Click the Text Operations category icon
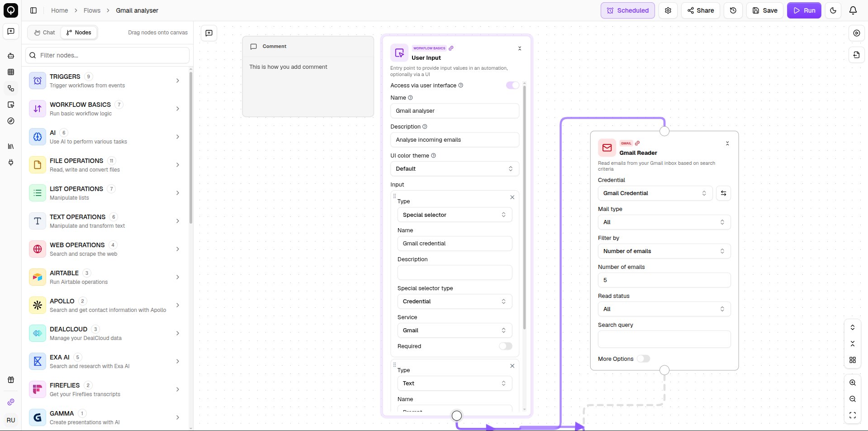The image size is (868, 431). pos(38,221)
